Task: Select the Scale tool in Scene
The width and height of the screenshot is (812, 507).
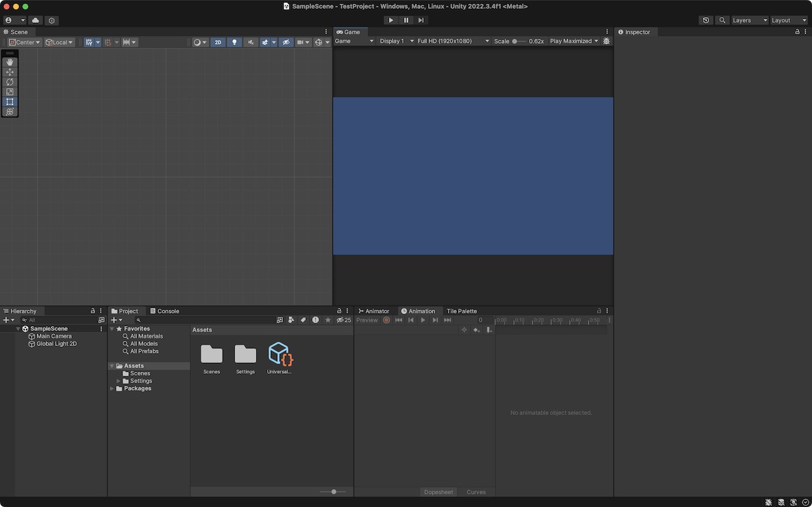Action: (x=10, y=92)
